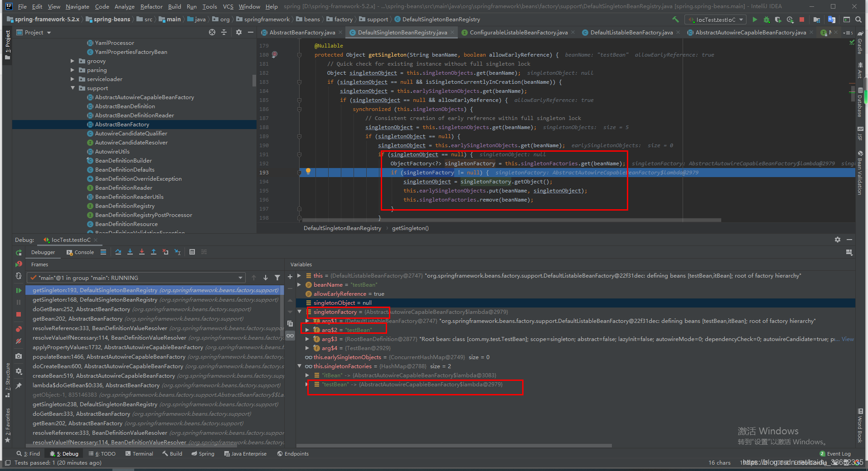This screenshot has height=471, width=868.
Task: Collapse the this.singletonFactories node
Action: click(299, 366)
